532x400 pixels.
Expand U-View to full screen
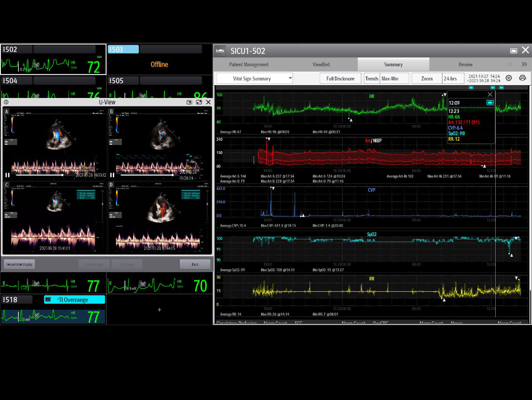click(x=199, y=102)
